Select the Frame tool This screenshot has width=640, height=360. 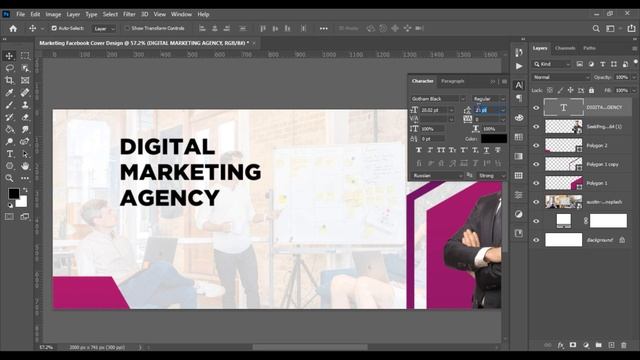coord(25,80)
